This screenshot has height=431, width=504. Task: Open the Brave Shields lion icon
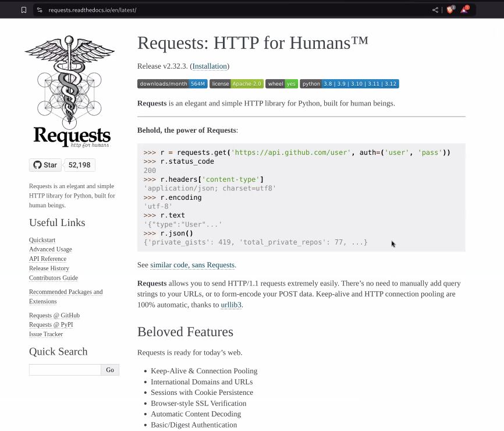tap(450, 10)
